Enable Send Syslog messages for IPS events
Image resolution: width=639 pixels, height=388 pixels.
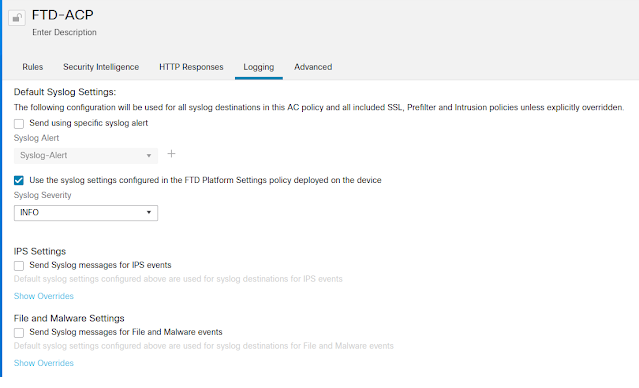coord(19,266)
